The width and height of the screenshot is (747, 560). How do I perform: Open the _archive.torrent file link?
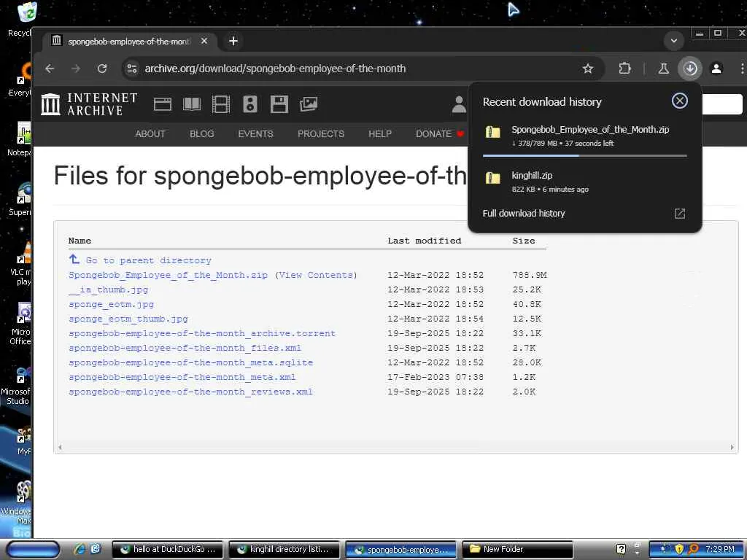[x=202, y=333]
